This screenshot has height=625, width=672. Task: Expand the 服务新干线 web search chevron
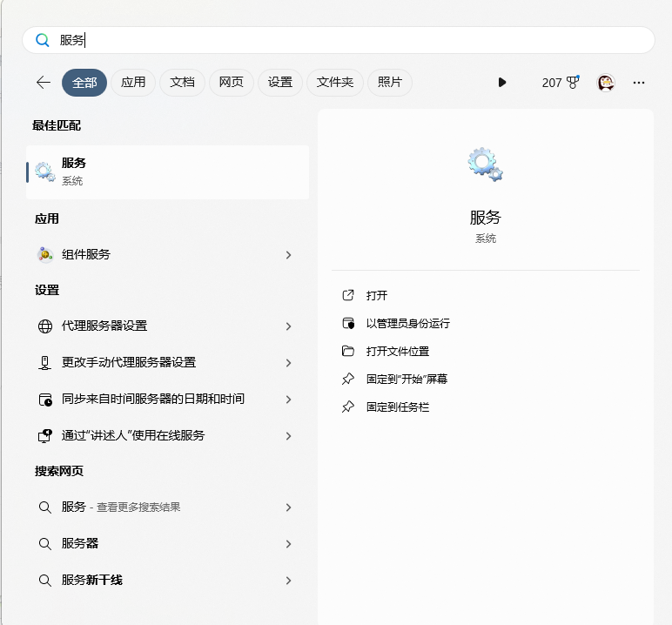(x=288, y=581)
